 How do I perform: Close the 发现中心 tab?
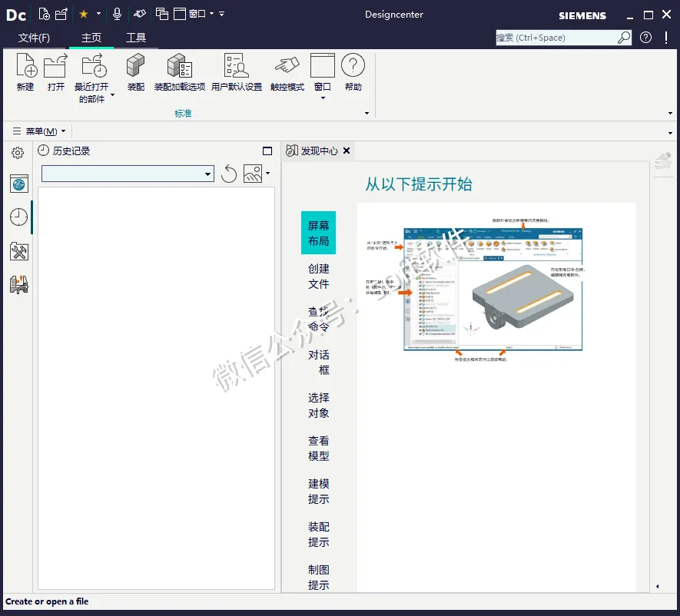click(x=347, y=151)
